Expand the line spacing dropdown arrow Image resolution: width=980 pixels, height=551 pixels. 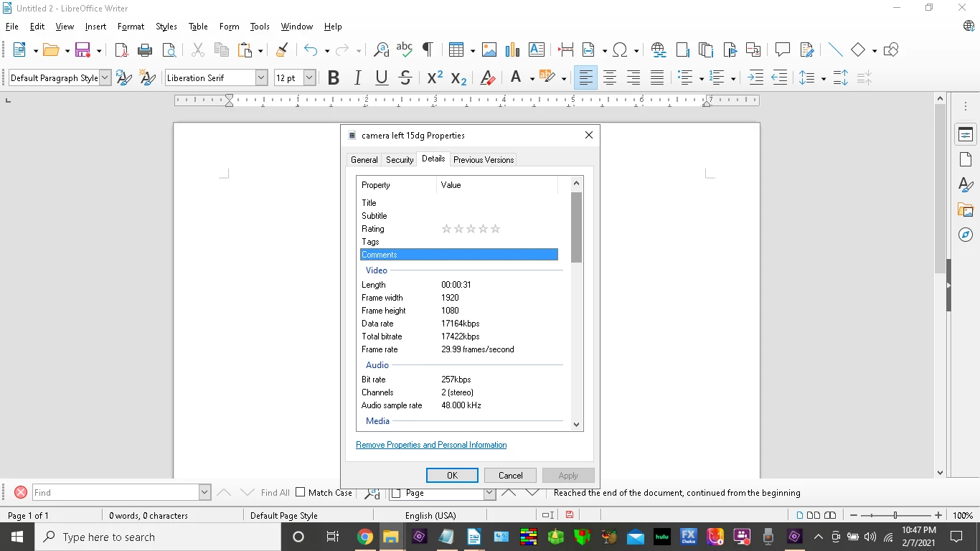point(824,78)
